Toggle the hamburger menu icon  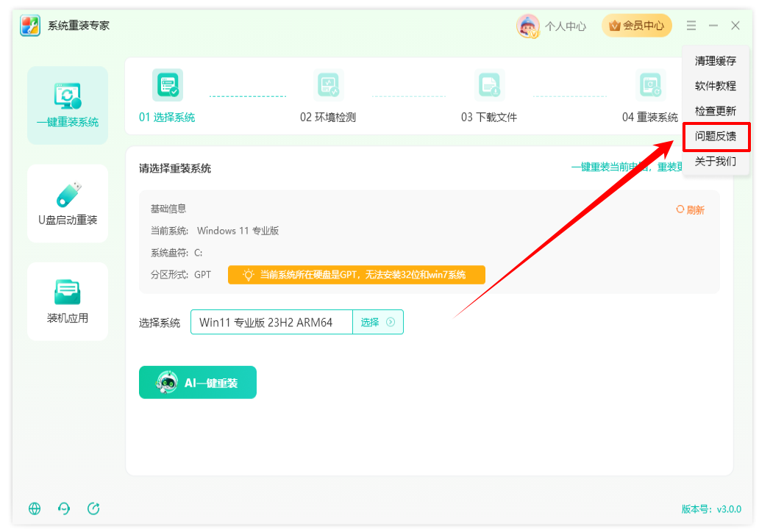coord(691,26)
